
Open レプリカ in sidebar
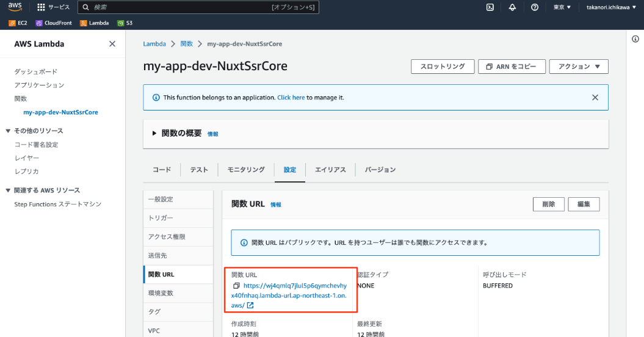pos(27,172)
